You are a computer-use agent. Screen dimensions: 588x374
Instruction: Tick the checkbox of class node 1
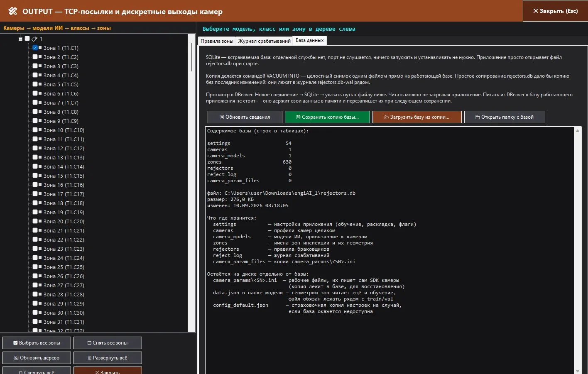click(x=27, y=39)
